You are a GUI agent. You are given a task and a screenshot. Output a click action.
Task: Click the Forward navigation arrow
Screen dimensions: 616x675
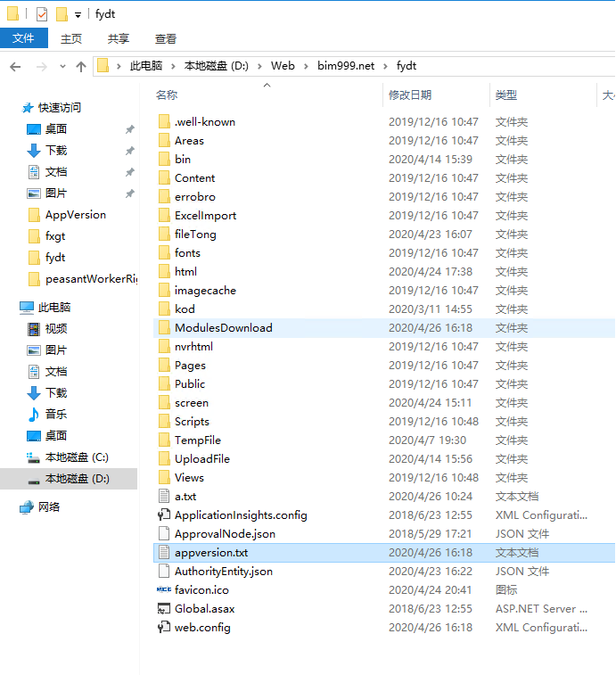[41, 67]
